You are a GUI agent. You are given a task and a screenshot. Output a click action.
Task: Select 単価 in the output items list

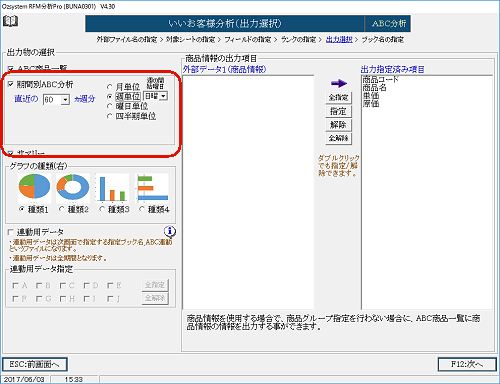371,95
